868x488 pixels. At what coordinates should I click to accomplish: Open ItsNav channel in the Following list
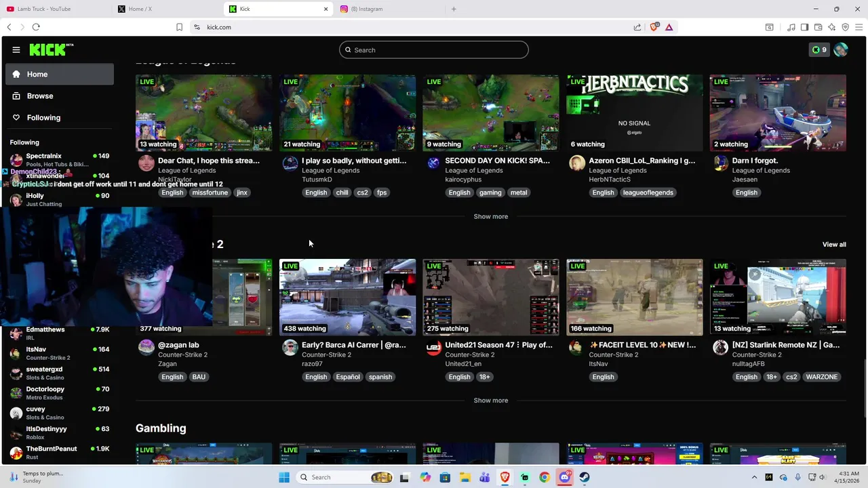coord(60,353)
